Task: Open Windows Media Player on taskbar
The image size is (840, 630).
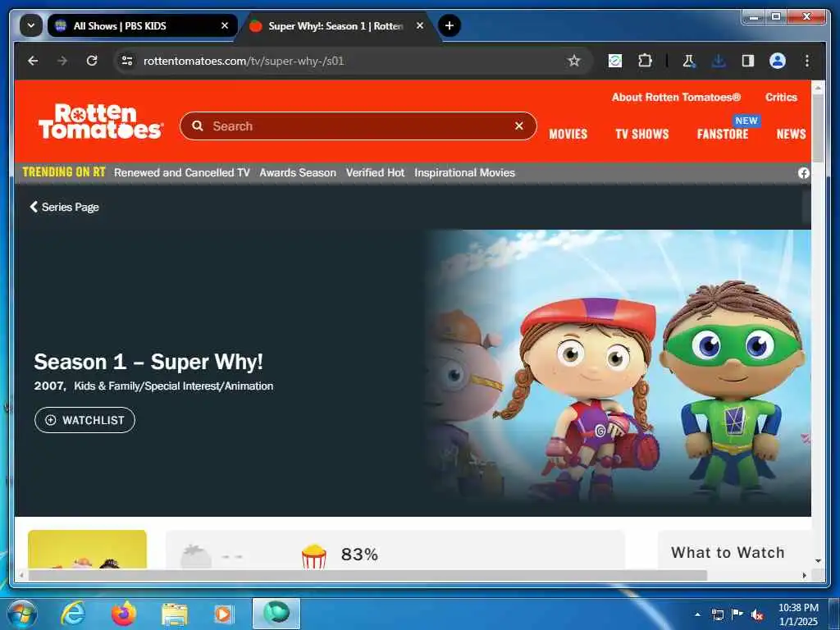Action: click(x=223, y=614)
